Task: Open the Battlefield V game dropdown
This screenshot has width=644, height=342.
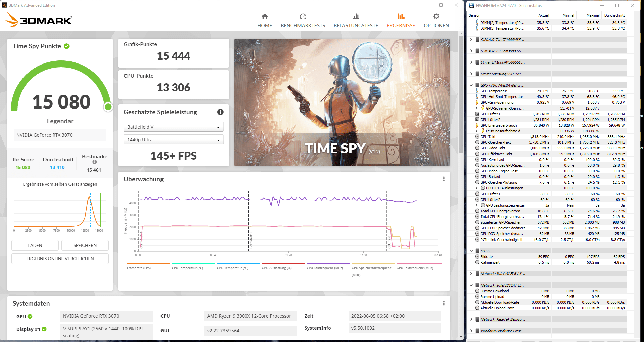Action: click(173, 127)
